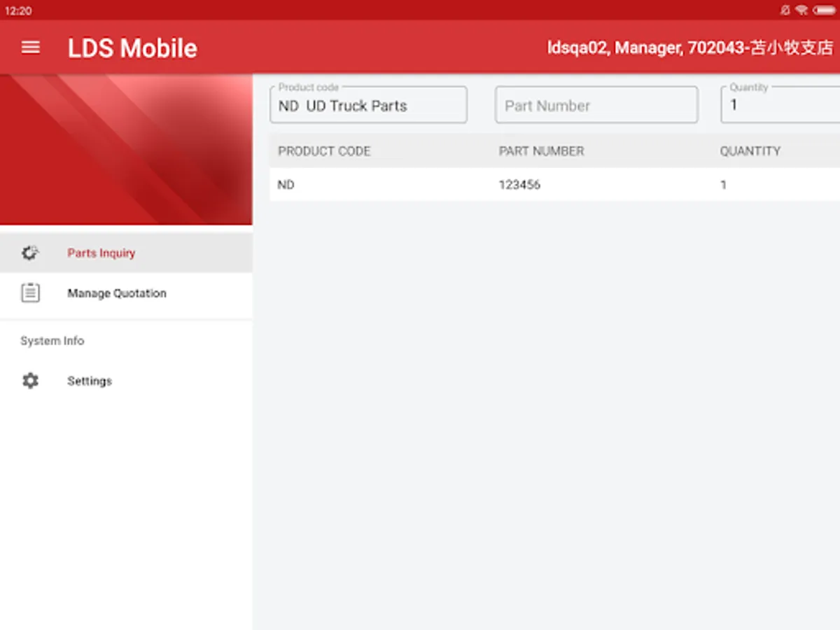The image size is (840, 630).
Task: Select Parts Inquiry in the sidebar
Action: [126, 253]
